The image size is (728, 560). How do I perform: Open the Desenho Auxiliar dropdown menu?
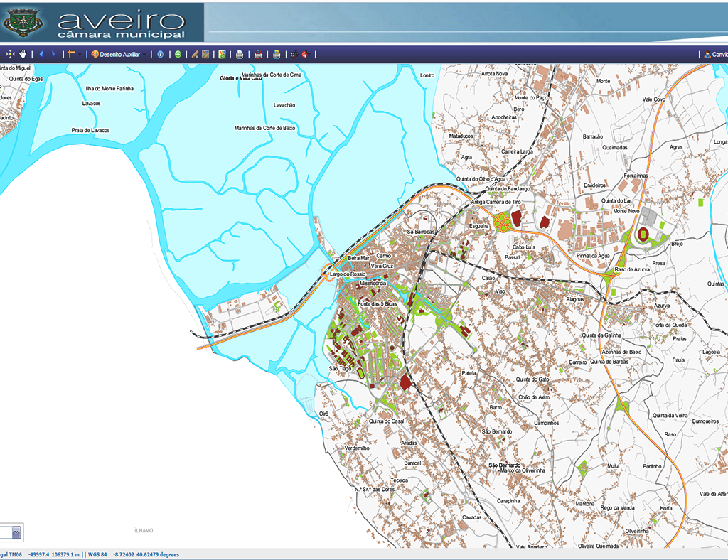[119, 54]
